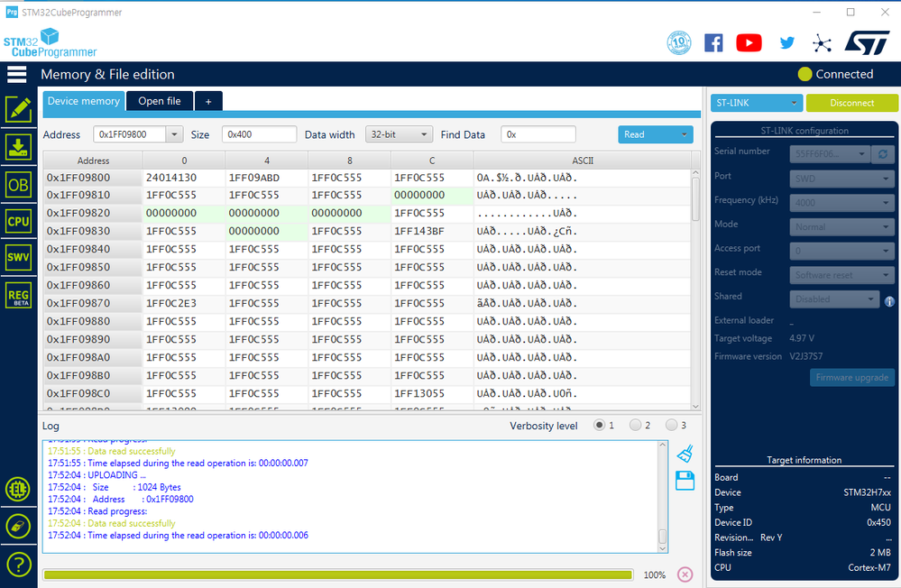901x588 pixels.
Task: Select verbosity level 3
Action: pos(671,426)
